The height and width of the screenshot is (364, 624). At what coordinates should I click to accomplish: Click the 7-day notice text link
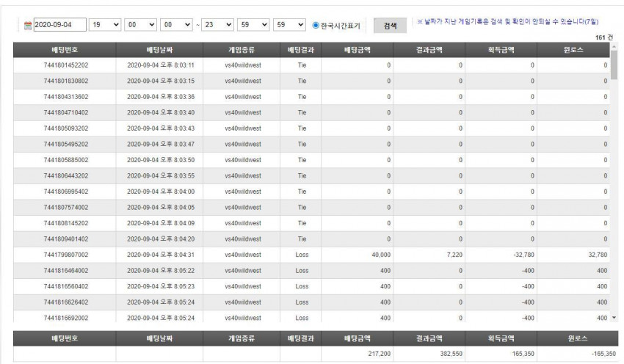508,22
